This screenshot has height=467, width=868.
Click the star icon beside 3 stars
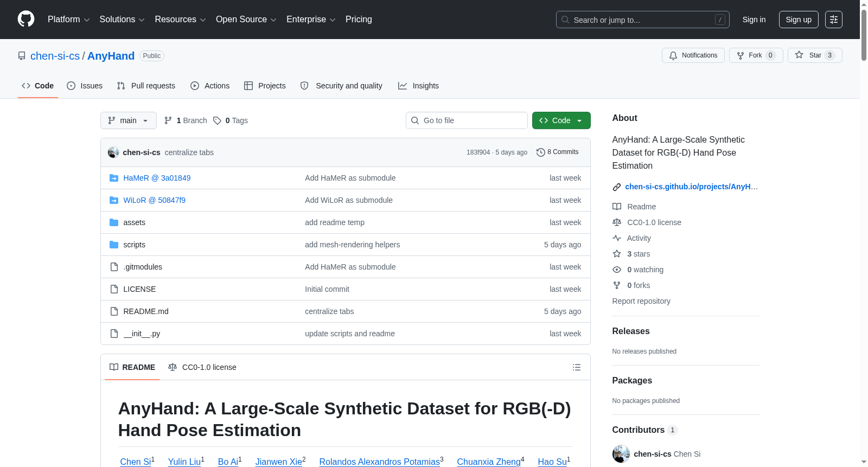pos(617,254)
